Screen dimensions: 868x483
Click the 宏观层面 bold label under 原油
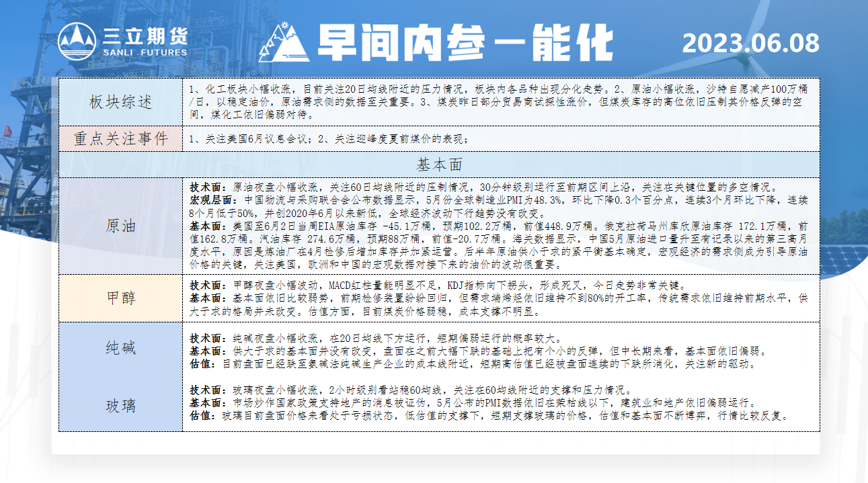[211, 200]
